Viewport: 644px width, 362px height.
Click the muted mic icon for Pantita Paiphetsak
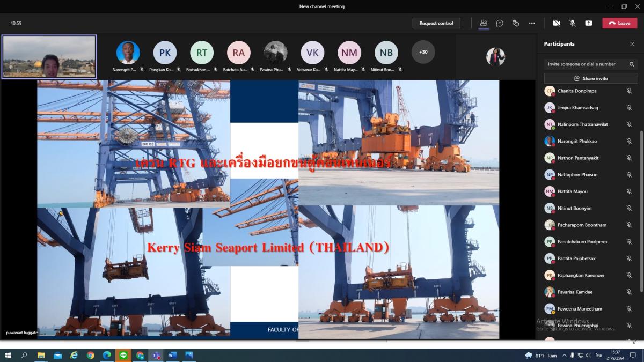click(x=629, y=258)
